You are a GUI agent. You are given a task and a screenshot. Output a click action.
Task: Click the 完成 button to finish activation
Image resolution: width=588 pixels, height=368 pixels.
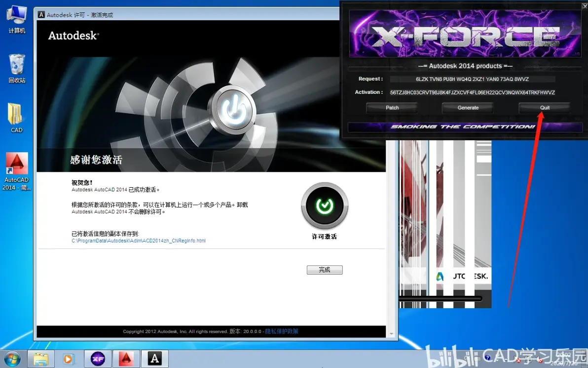point(325,270)
